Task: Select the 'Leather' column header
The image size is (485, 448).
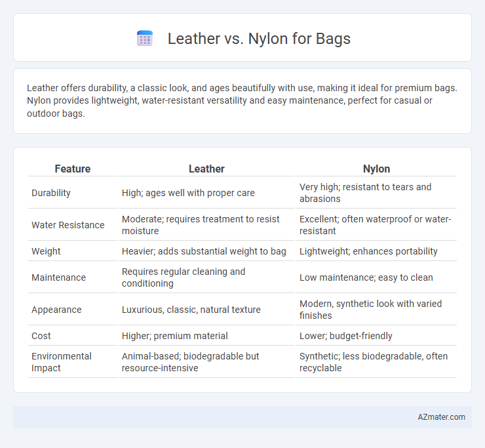Action: coord(206,169)
